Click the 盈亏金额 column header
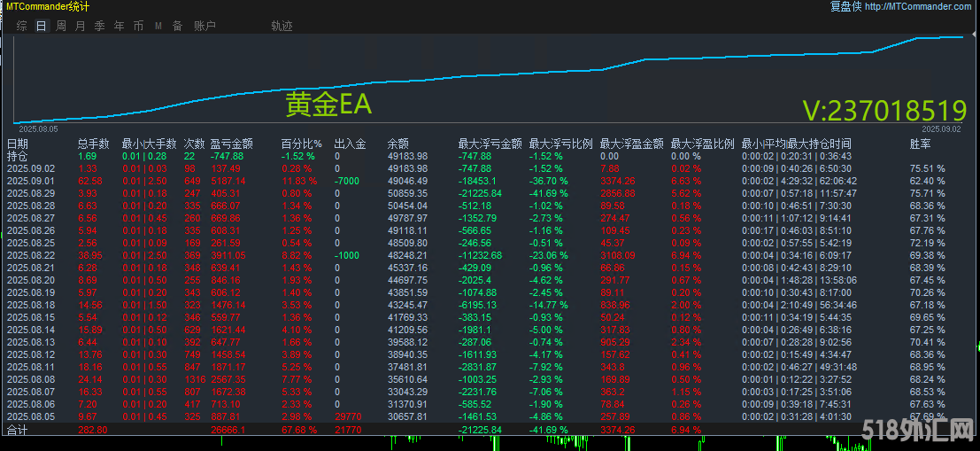This screenshot has height=451, width=980. click(x=232, y=144)
